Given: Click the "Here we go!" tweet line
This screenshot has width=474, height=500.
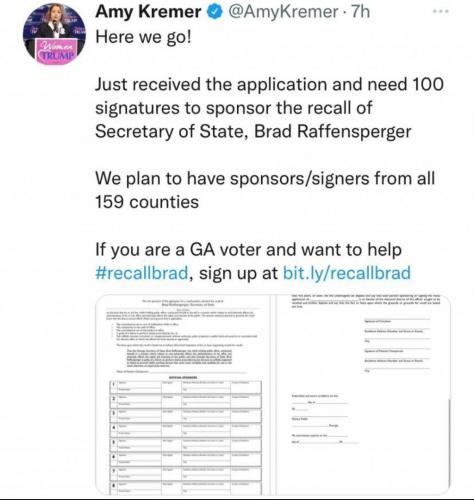Looking at the screenshot, I should point(144,37).
